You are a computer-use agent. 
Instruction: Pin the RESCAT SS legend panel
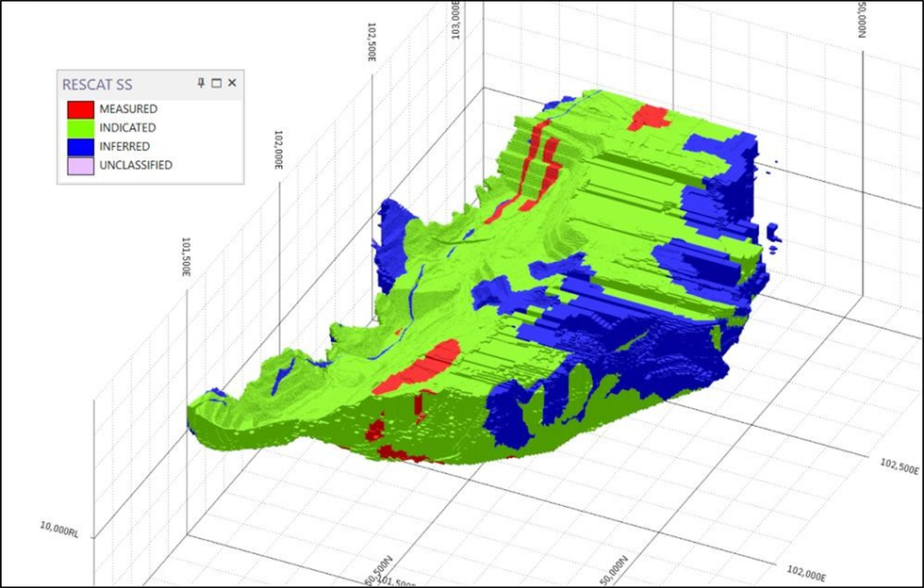(x=201, y=84)
